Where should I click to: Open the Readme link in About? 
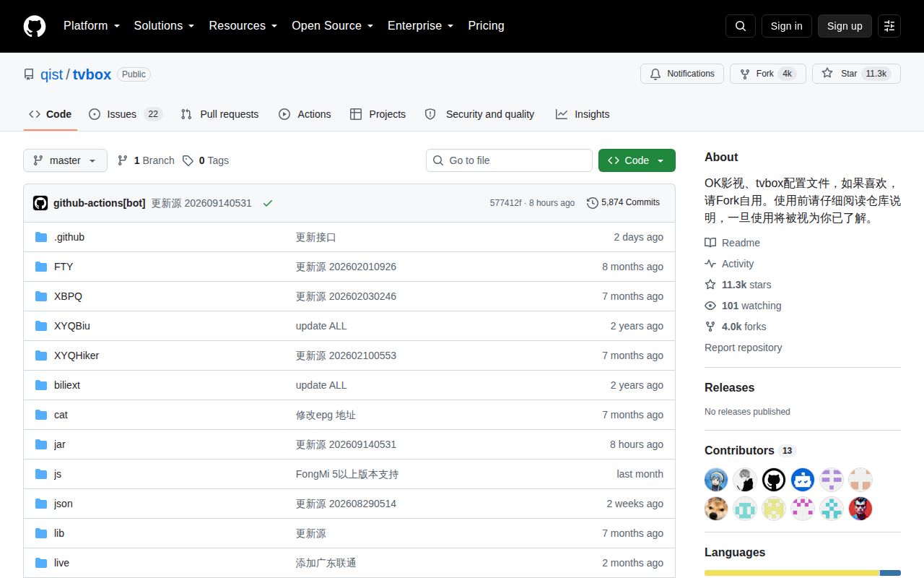click(732, 243)
